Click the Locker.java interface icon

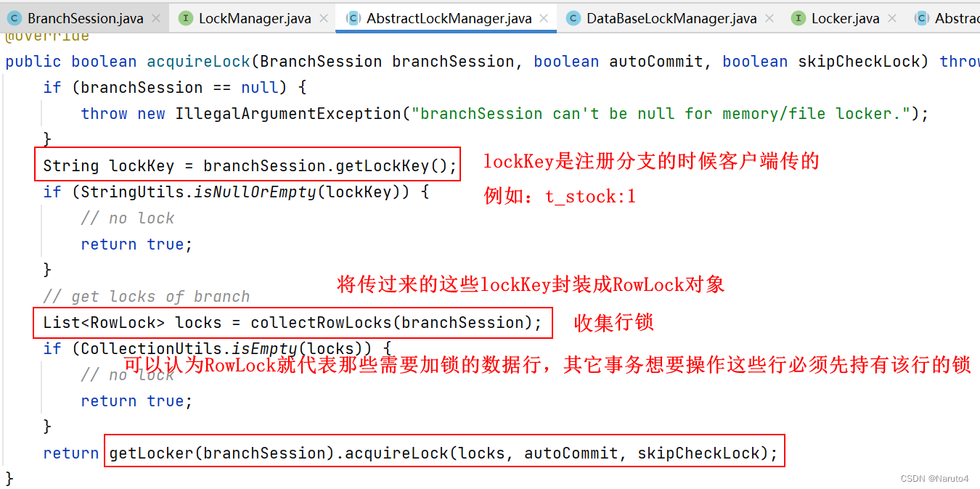click(x=799, y=18)
